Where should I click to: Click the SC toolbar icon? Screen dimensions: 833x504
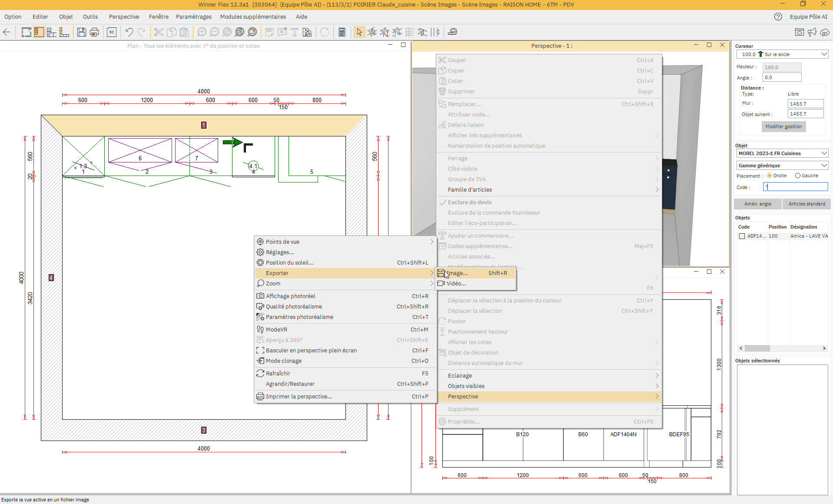pos(112,32)
